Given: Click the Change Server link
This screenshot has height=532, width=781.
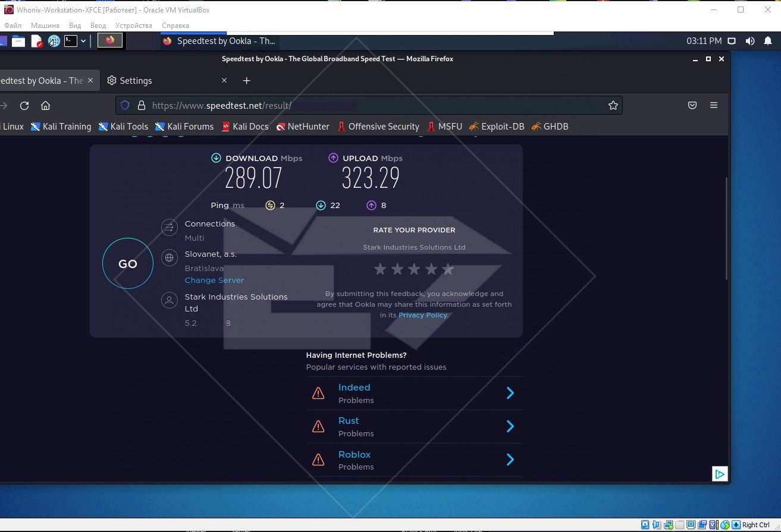Looking at the screenshot, I should pyautogui.click(x=214, y=280).
